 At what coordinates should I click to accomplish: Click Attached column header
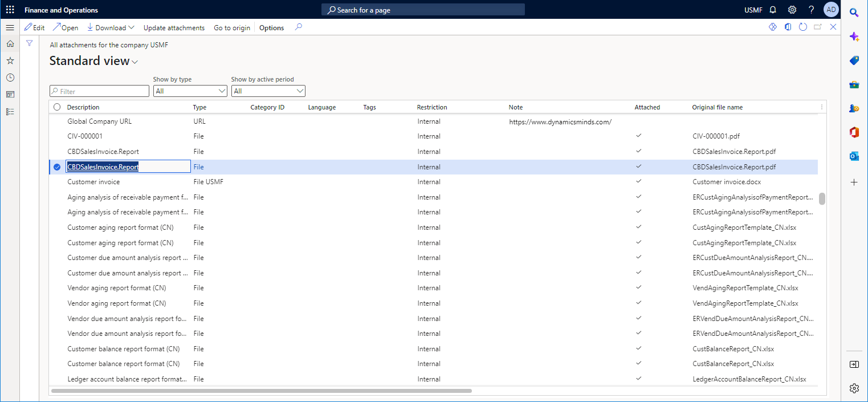click(x=647, y=107)
